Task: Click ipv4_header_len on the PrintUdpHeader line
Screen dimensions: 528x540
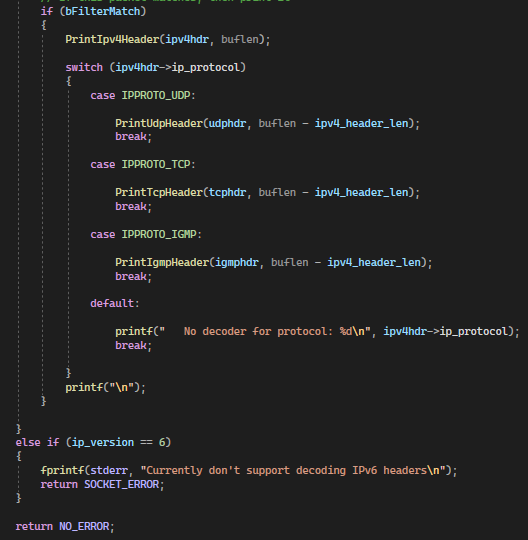Action: tap(362, 123)
